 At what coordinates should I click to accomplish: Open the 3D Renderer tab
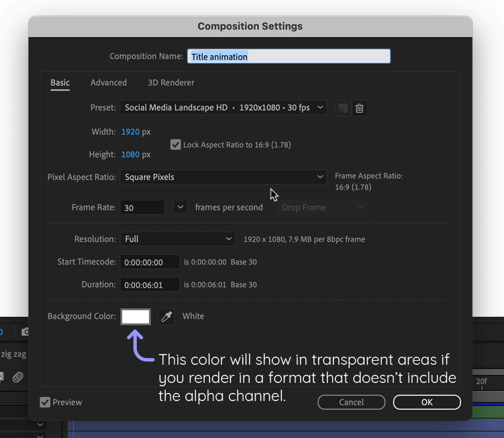(x=171, y=83)
